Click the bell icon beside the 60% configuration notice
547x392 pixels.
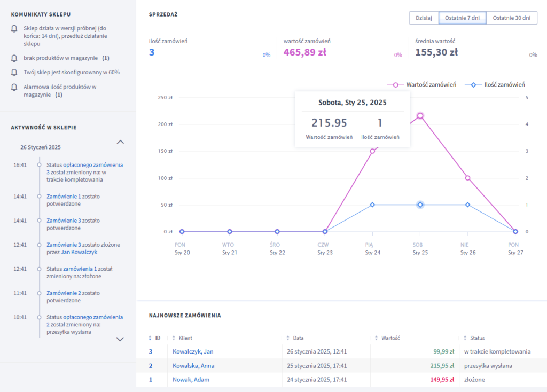14,73
